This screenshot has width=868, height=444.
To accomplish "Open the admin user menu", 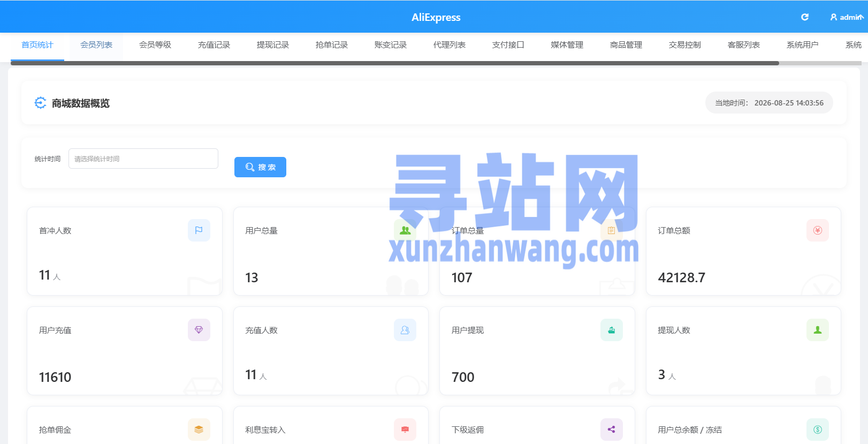I will 847,17.
